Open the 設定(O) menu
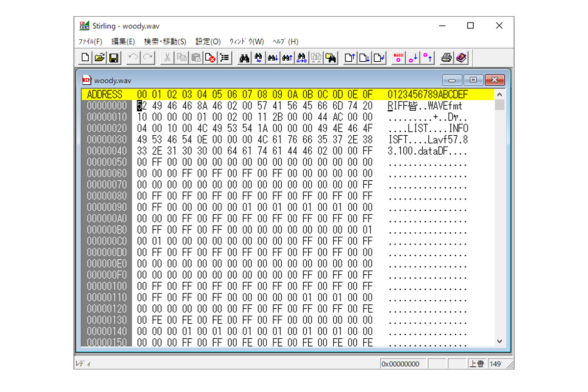 click(x=208, y=42)
